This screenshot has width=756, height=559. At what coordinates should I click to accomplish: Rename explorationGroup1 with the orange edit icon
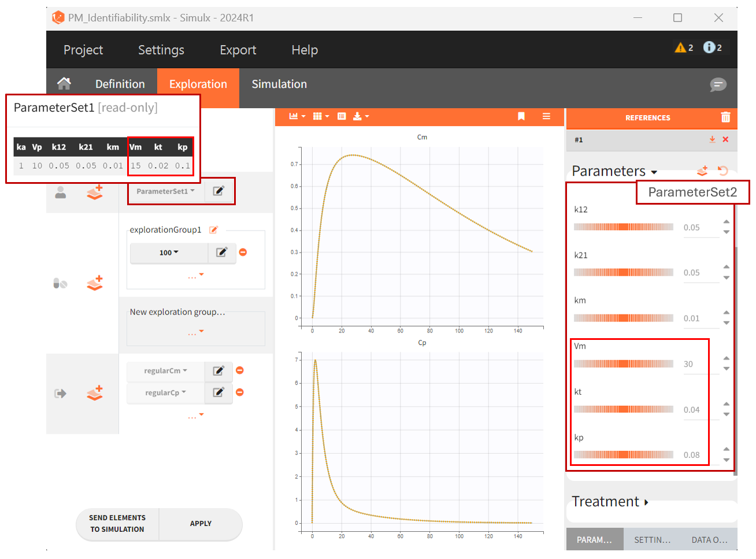(213, 229)
